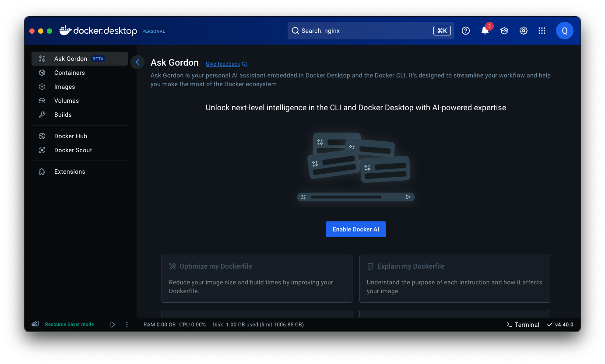Image resolution: width=605 pixels, height=364 pixels.
Task: Open the Q account avatar menu
Action: click(565, 31)
